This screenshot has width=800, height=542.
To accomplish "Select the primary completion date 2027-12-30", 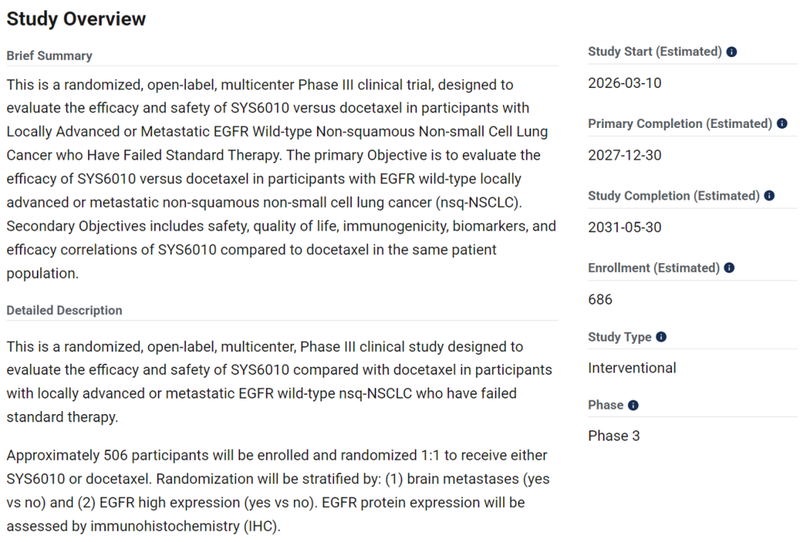I will pyautogui.click(x=625, y=155).
